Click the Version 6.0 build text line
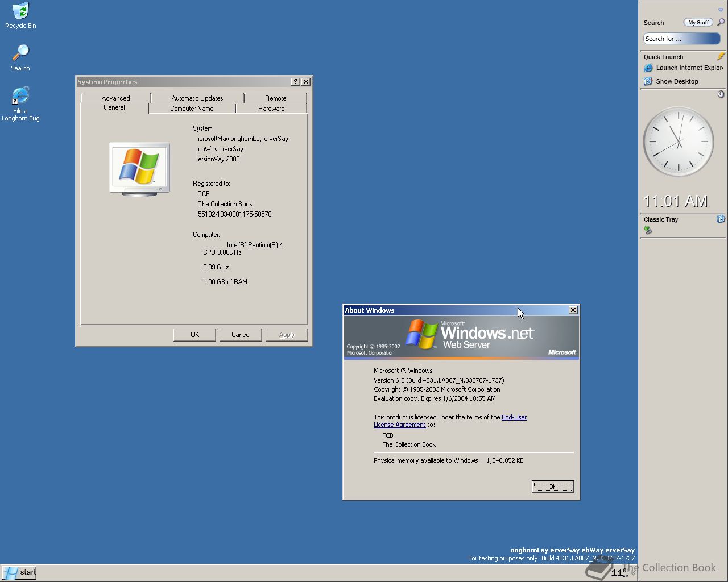 [439, 380]
